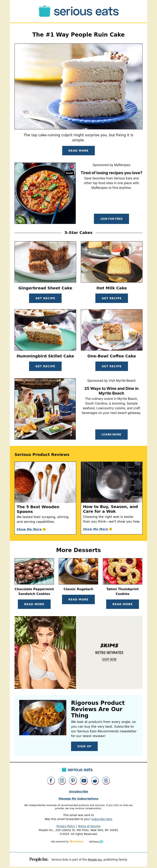157x868 pixels.
Task: Get recipe for Gingerbread Sheet Cake
Action: point(45,298)
